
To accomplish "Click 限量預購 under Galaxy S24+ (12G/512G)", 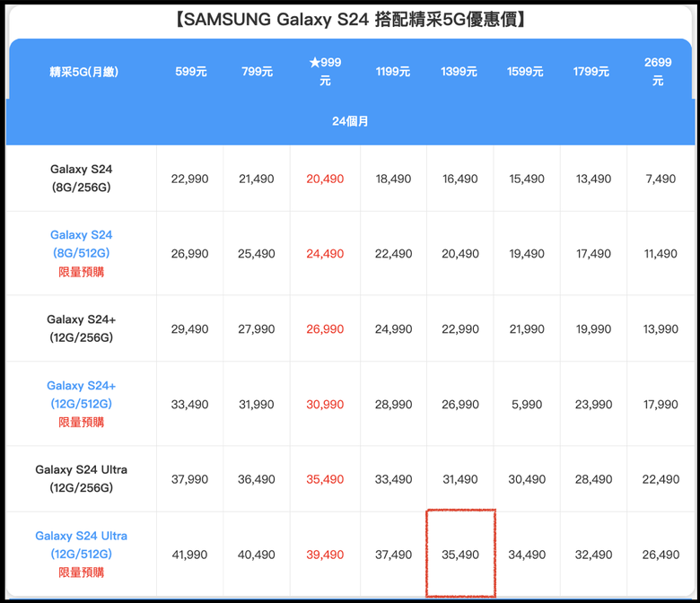I will [82, 423].
